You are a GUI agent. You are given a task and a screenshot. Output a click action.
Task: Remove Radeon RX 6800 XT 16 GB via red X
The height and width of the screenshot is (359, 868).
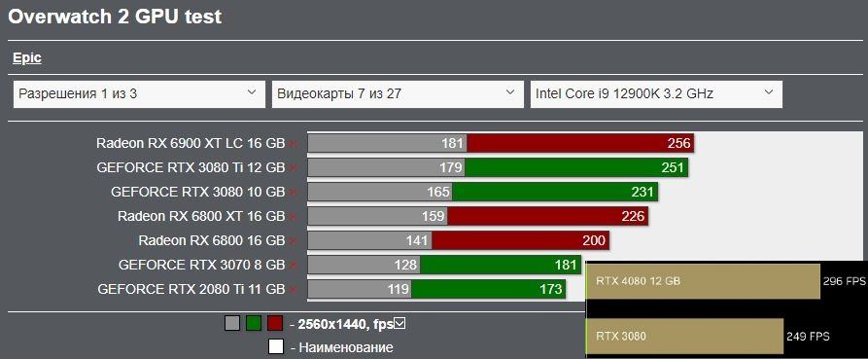coord(294,217)
